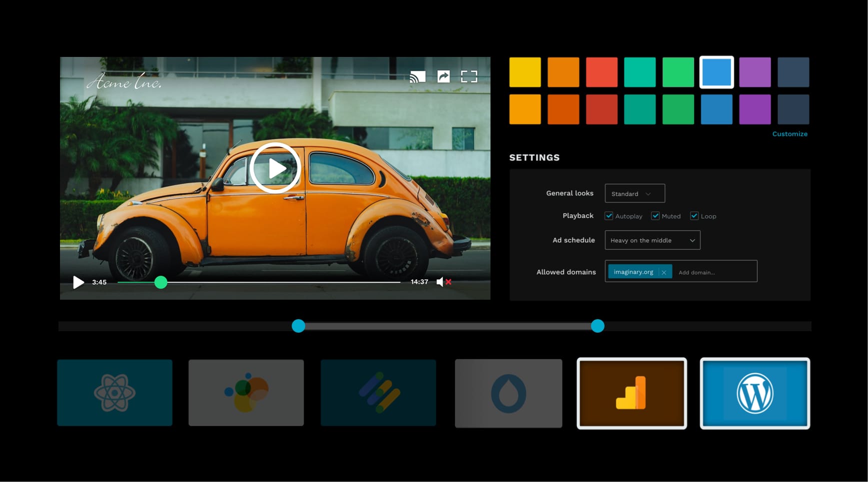Click the Drupal droplet thumbnail
Viewport: 868px width, 482px height.
click(x=508, y=393)
